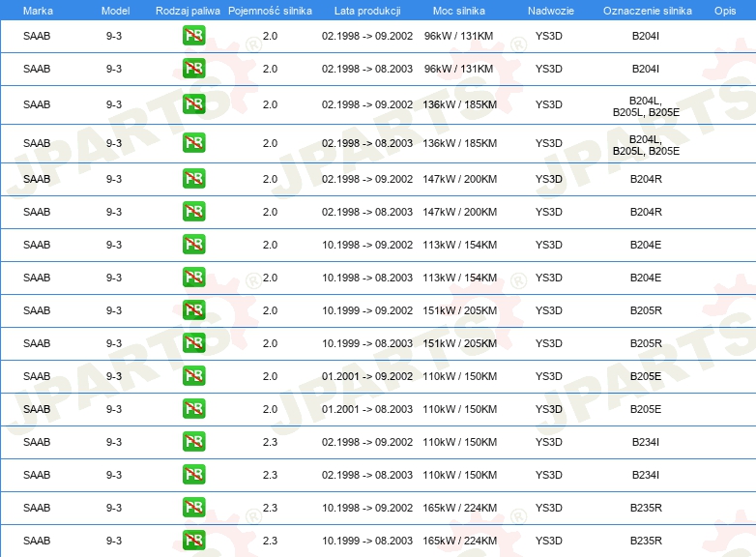
Task: Click engine code B204E in row ending 08.2003
Action: click(646, 278)
